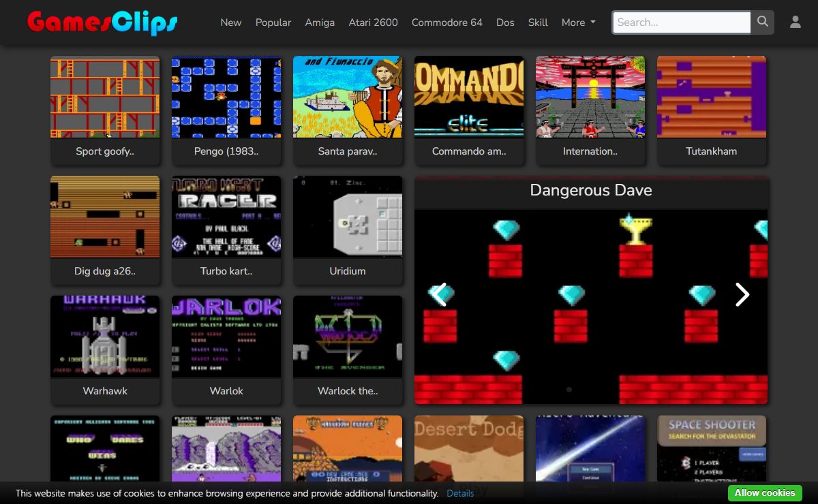Select the Amiga category

point(320,22)
